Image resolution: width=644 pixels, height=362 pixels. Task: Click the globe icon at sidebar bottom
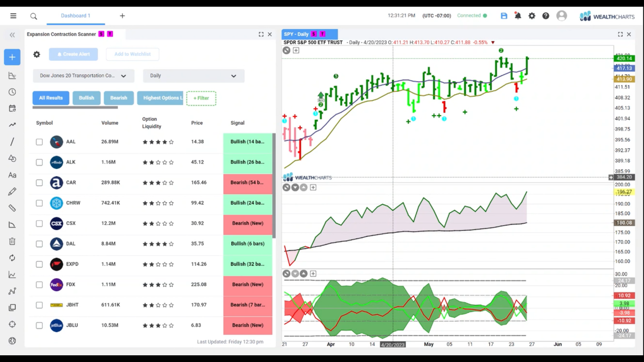click(12, 341)
